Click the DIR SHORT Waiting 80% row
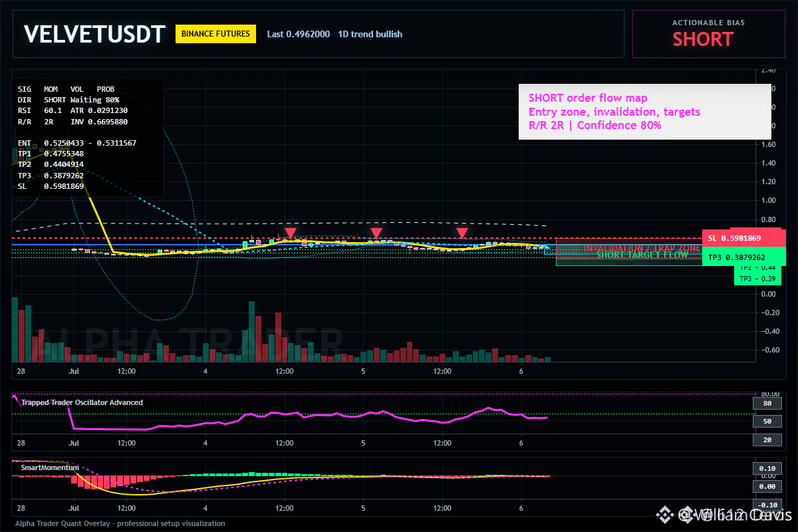Viewport: 798px width, 532px height. click(x=68, y=100)
